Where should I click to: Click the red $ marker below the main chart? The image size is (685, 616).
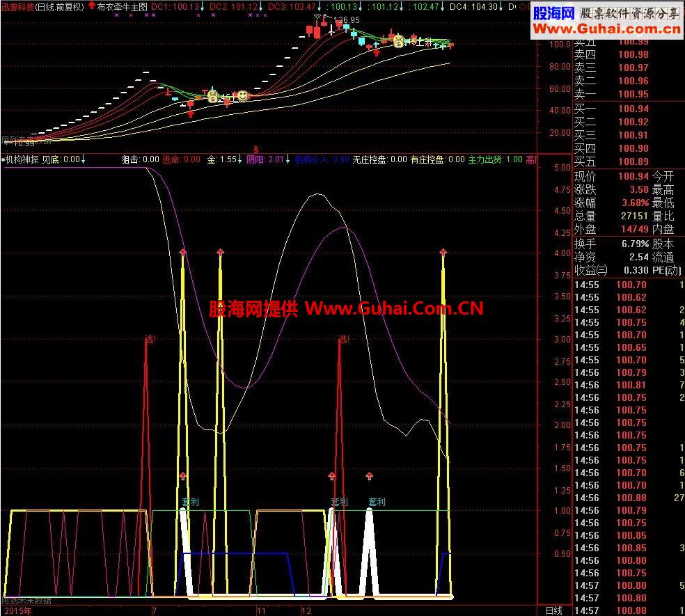[x=256, y=150]
